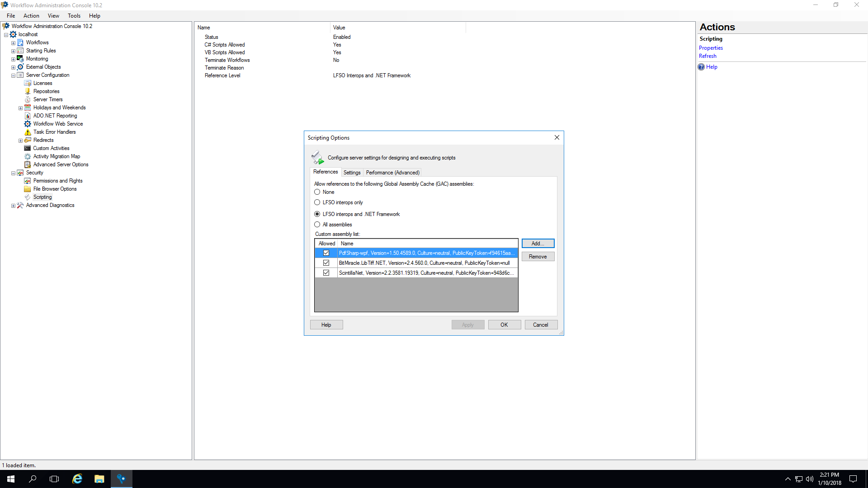Uncheck the BitMiracle.LibTiff.NET assembly checkbox
Viewport: 868px width, 488px height.
[326, 263]
